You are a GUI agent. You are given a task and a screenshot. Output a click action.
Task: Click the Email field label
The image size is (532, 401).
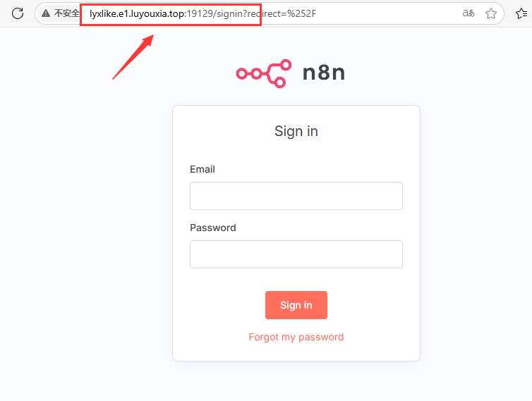[x=202, y=169]
